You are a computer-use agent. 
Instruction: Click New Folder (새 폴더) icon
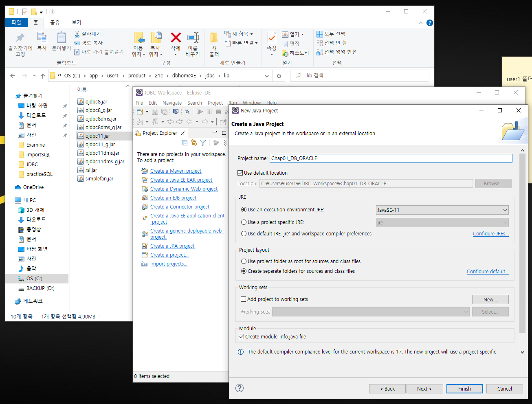point(214,38)
